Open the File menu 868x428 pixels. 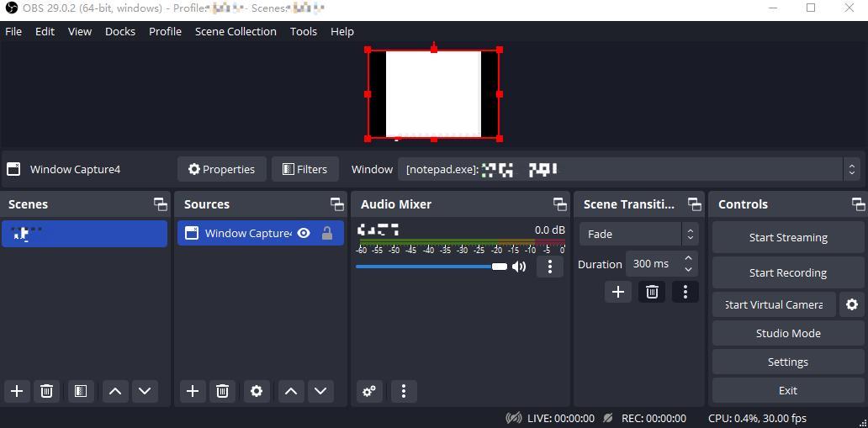click(13, 32)
